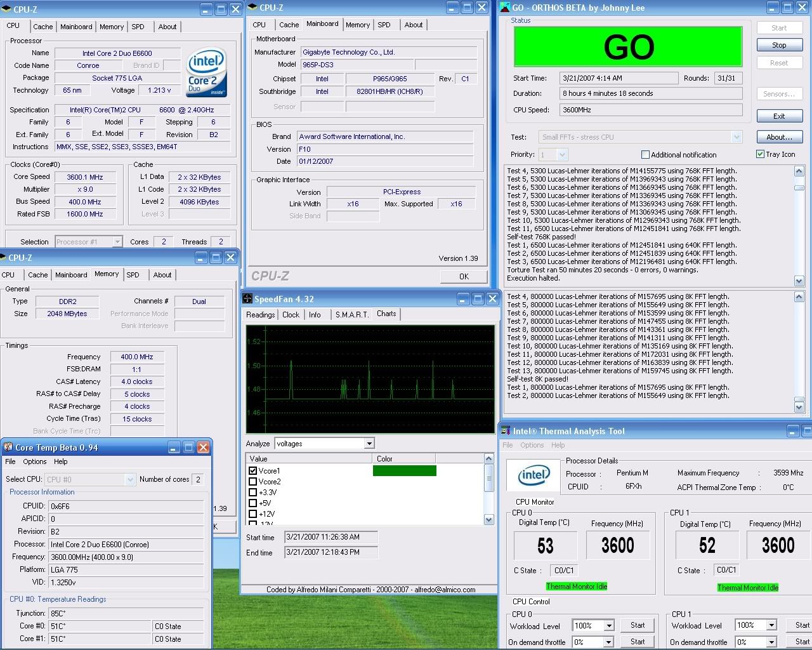
Task: Click the SpeedFan title bar icon
Action: [x=248, y=299]
